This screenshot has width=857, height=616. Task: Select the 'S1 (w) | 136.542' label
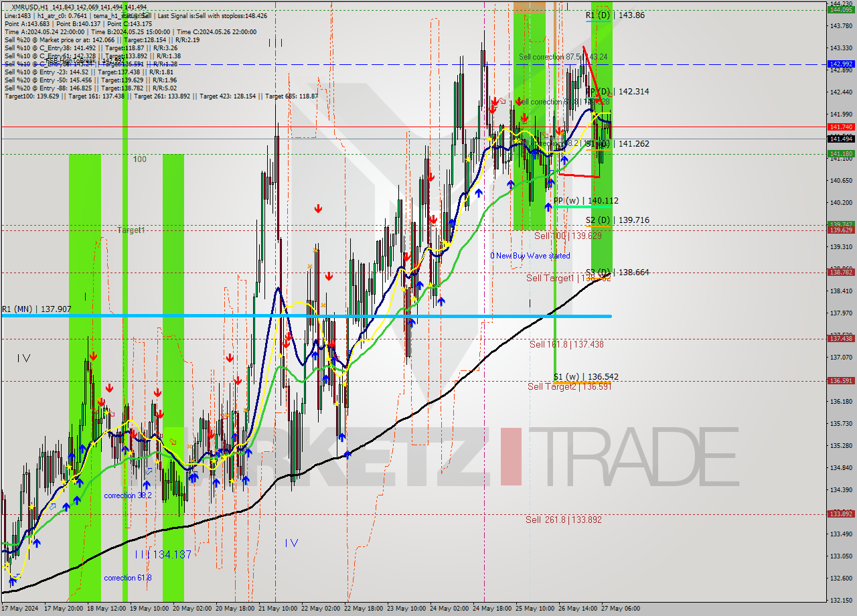[x=586, y=376]
